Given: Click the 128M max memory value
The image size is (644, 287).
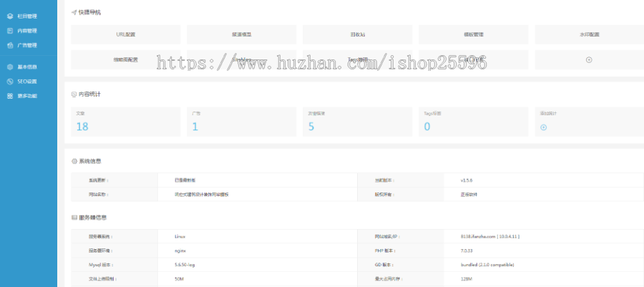Looking at the screenshot, I should (466, 279).
